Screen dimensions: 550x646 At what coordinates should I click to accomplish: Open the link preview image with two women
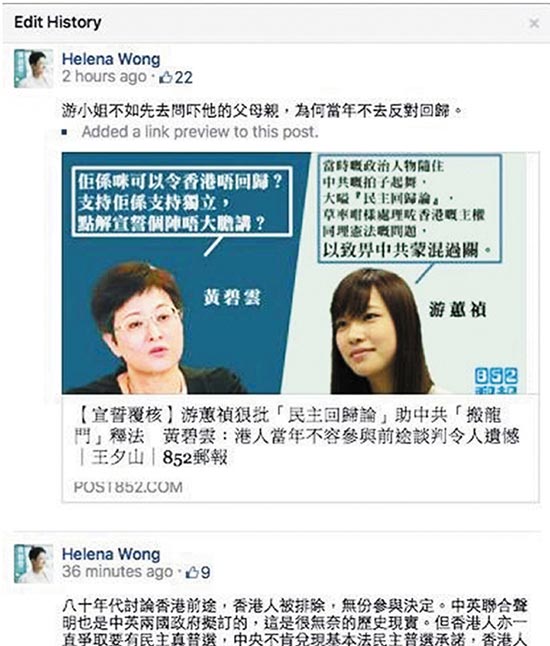click(294, 273)
